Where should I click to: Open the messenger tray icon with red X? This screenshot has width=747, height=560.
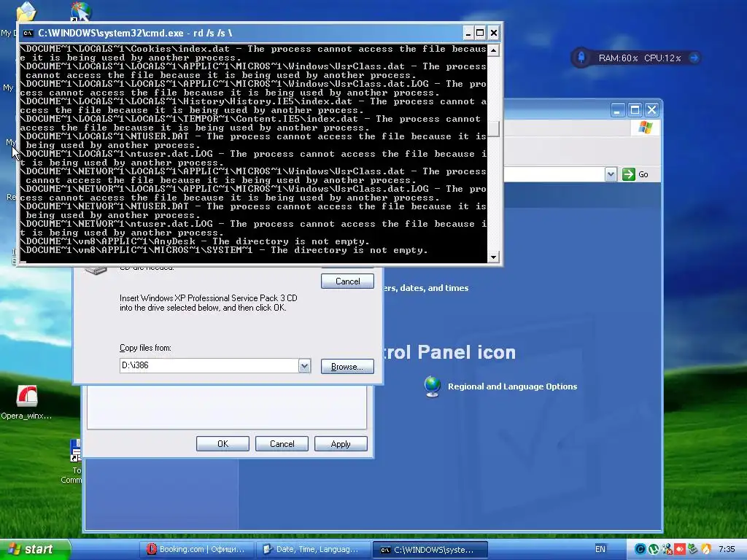pyautogui.click(x=667, y=549)
